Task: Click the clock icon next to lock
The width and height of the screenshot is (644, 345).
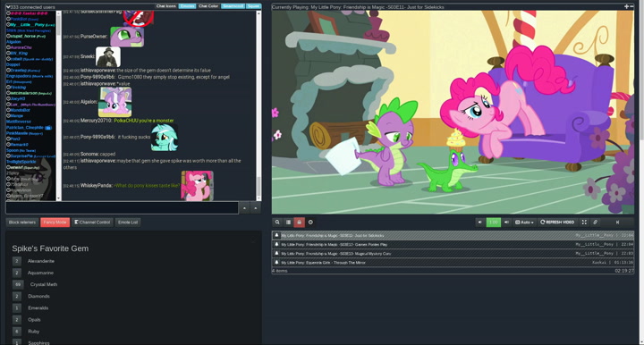Action: (x=310, y=222)
